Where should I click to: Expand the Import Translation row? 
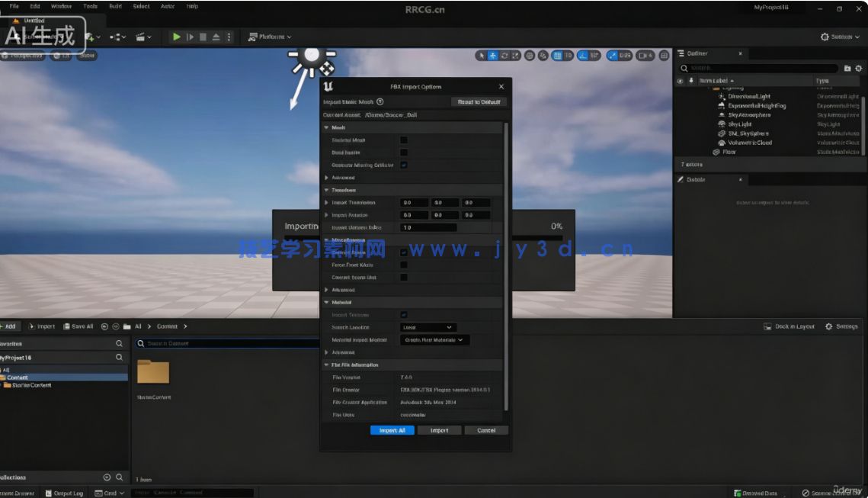(327, 203)
